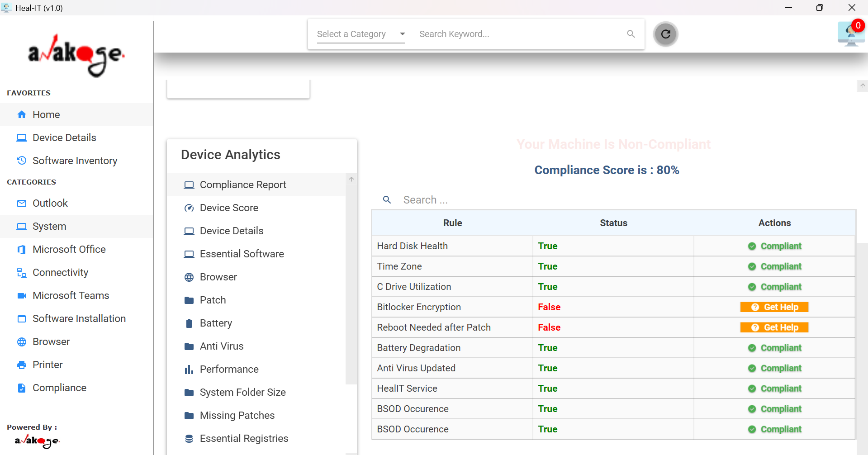Click the Device Score gauge icon

[189, 208]
